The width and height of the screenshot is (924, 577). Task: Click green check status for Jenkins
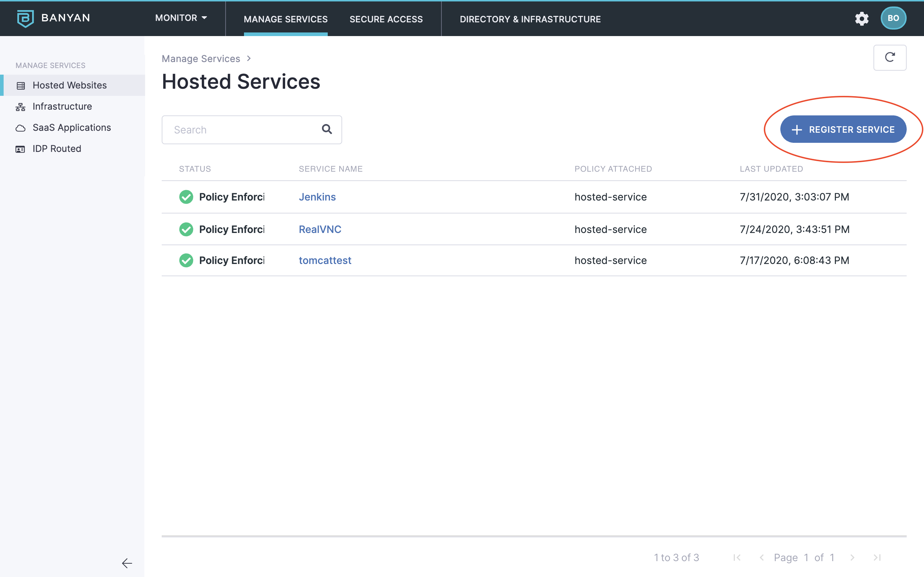(186, 197)
